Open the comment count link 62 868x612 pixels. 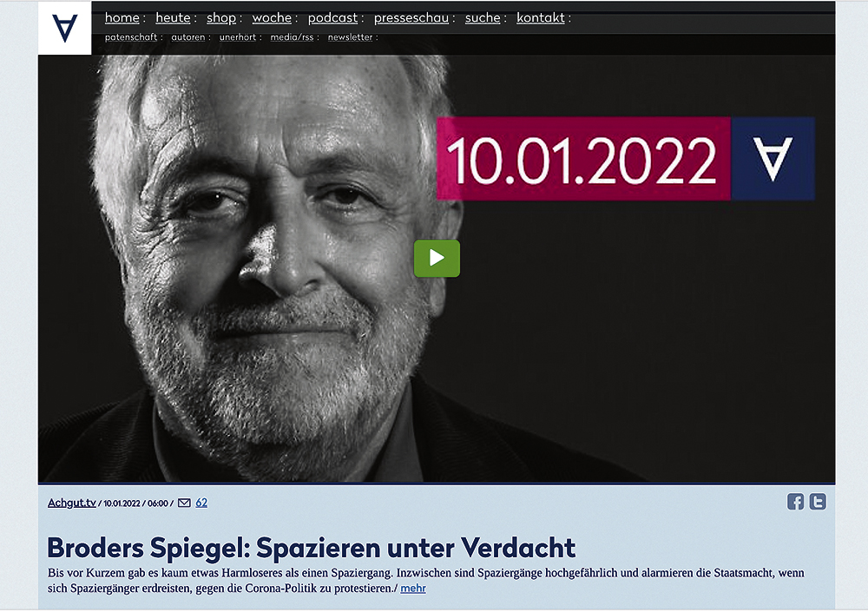coord(201,503)
